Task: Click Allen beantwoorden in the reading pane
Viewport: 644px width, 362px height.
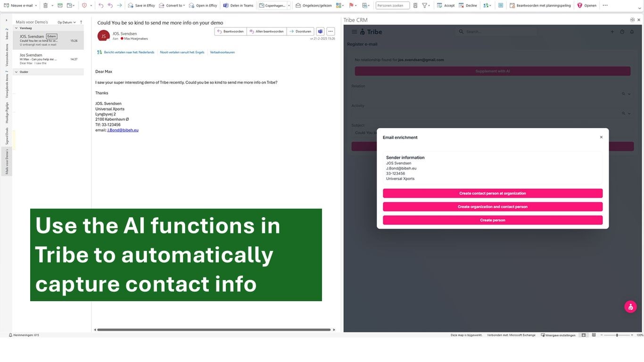Action: point(266,31)
